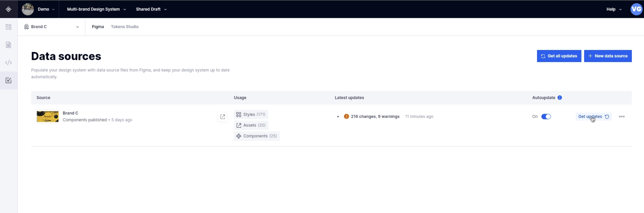Select the code export sidebar icon
The width and height of the screenshot is (644, 213).
8,63
